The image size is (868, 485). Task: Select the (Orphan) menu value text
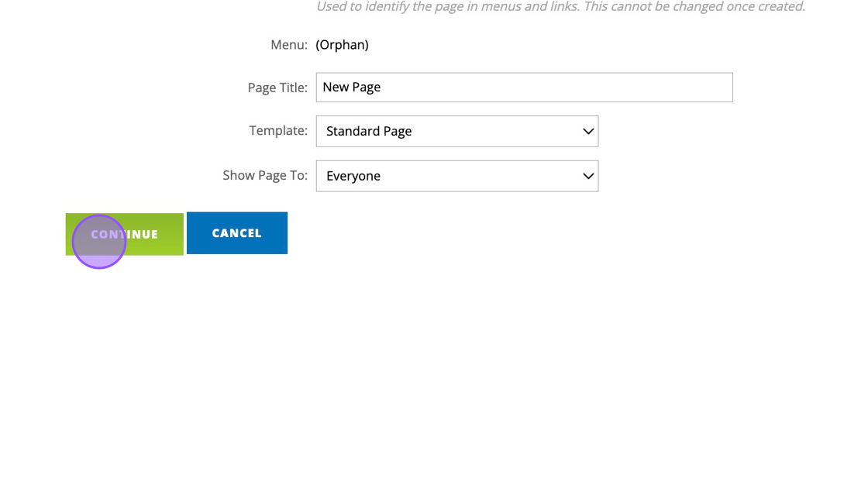(342, 45)
